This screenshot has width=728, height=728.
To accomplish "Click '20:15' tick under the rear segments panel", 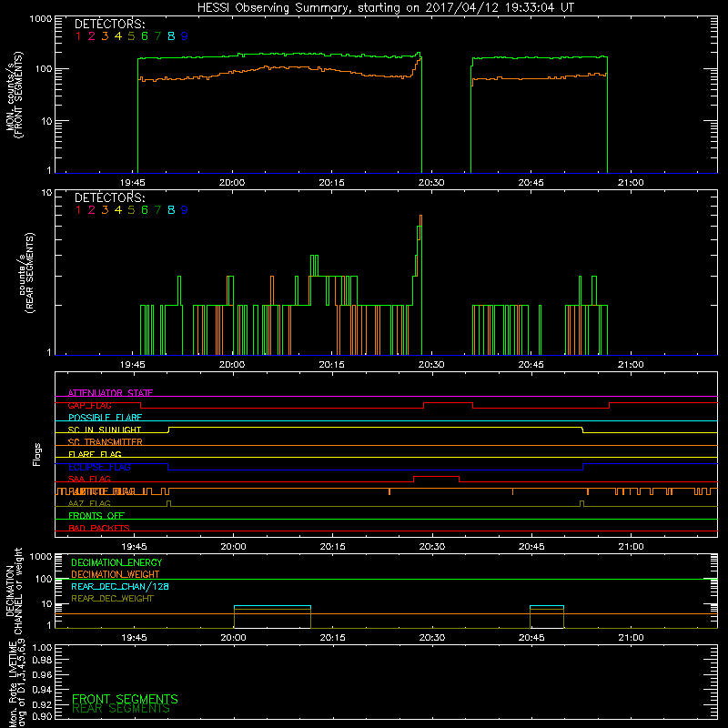I will (331, 365).
